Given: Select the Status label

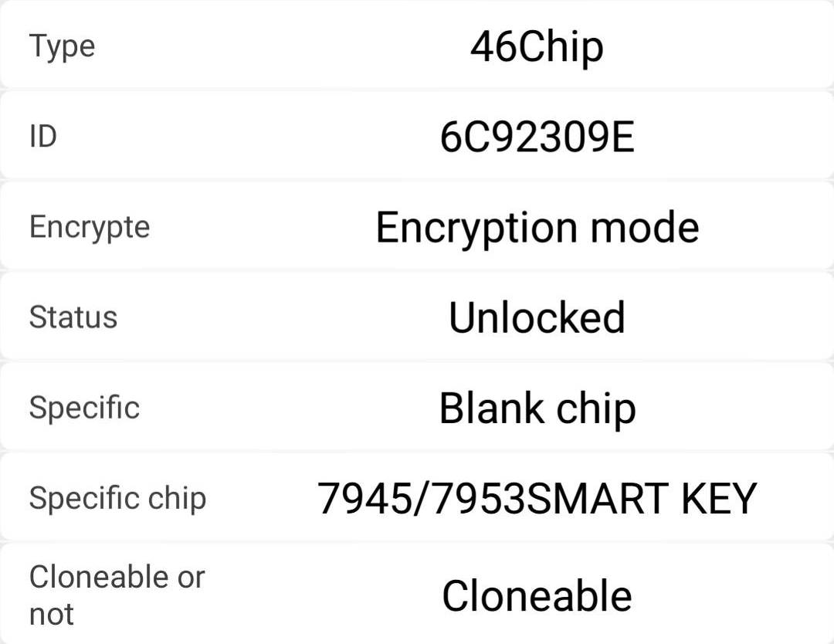Looking at the screenshot, I should (73, 317).
